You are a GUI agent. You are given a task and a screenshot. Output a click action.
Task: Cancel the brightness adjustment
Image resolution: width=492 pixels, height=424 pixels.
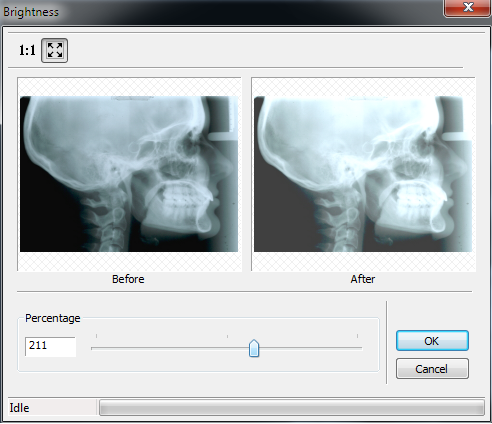pos(432,369)
